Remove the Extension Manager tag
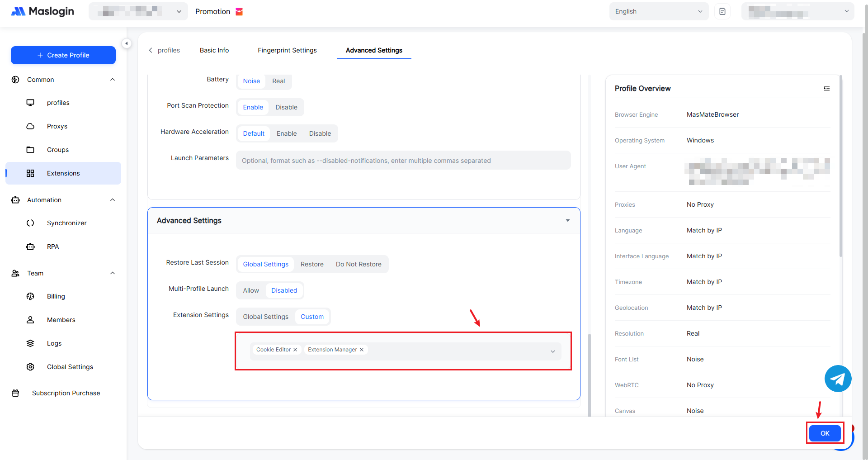Screen dimensions: 868x460 362,350
